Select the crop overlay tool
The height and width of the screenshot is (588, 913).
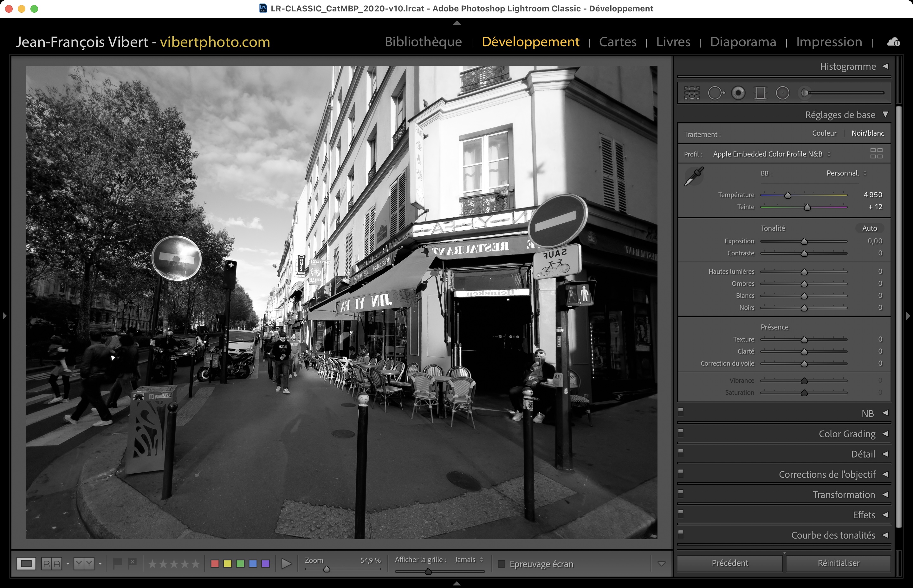[x=691, y=93]
